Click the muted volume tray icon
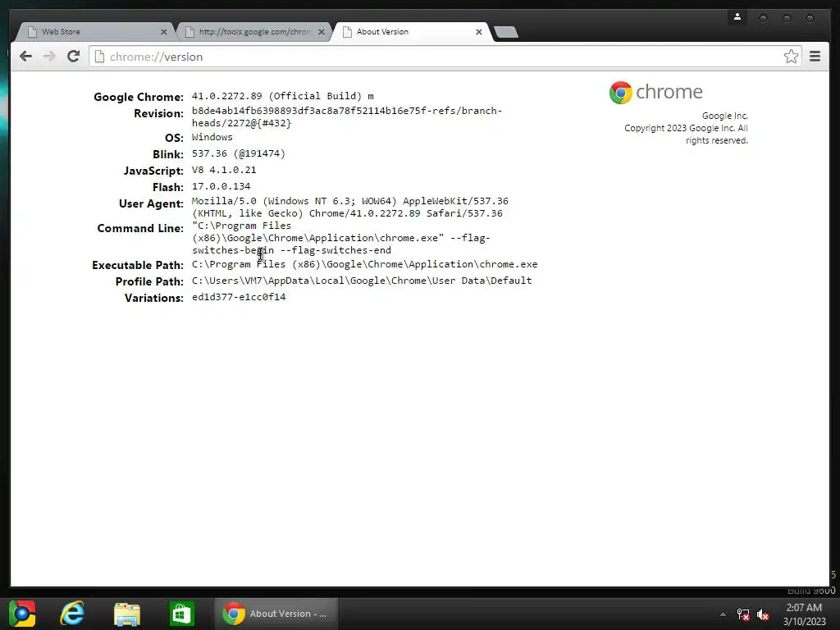This screenshot has height=630, width=840. pyautogui.click(x=763, y=614)
